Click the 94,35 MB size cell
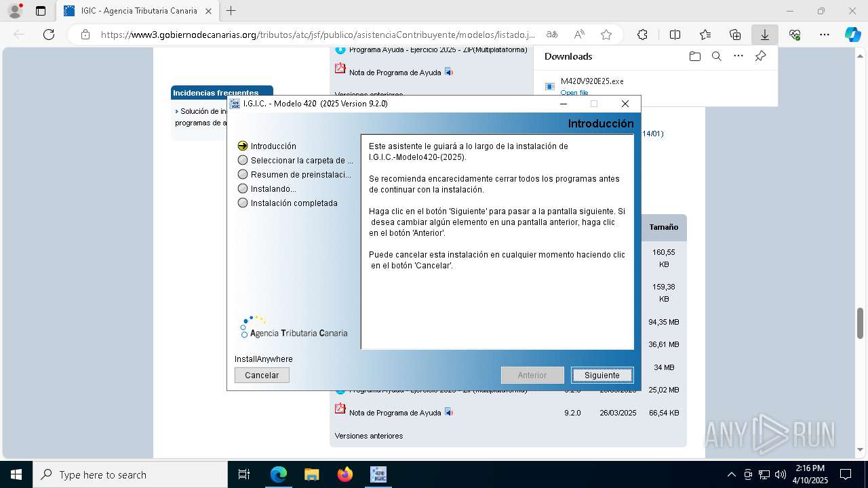 (x=663, y=322)
